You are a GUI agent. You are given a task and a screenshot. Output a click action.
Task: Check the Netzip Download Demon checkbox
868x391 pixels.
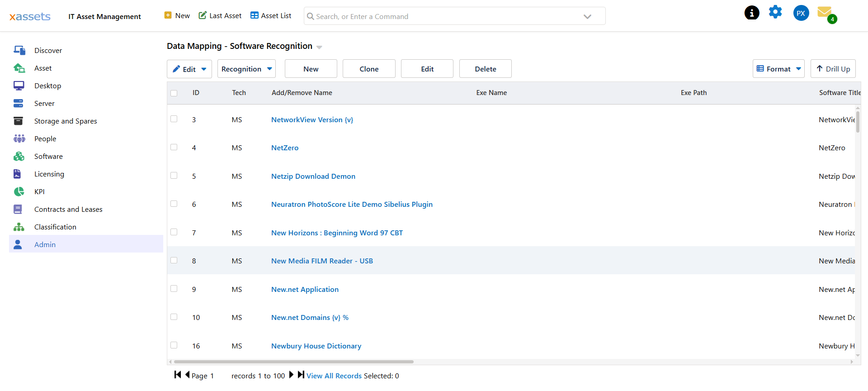pyautogui.click(x=174, y=176)
